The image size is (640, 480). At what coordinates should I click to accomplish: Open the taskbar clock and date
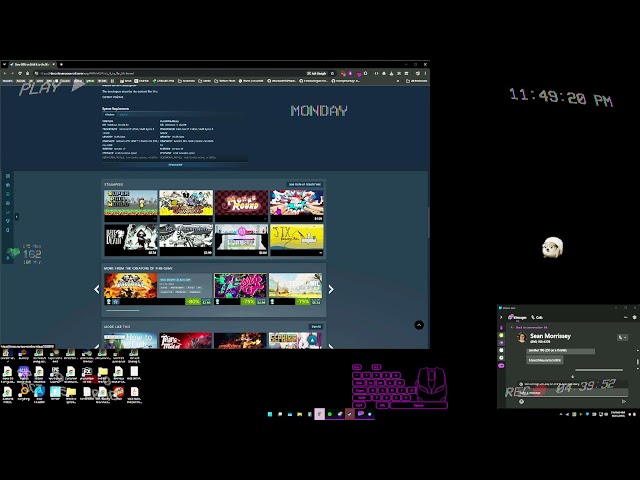pos(618,414)
